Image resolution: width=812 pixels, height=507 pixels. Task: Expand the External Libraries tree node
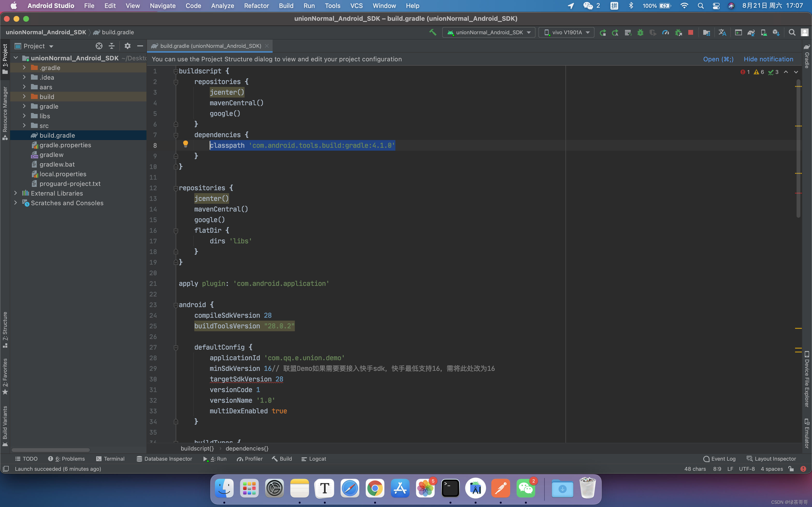point(15,193)
